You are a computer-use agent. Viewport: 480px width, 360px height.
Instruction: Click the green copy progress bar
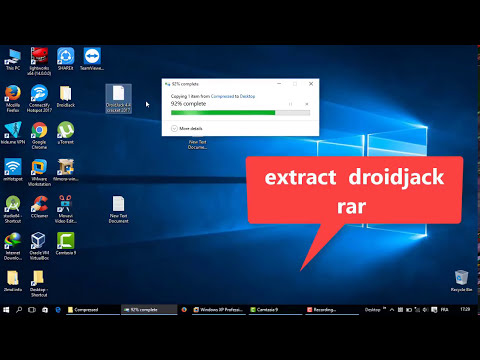click(240, 113)
